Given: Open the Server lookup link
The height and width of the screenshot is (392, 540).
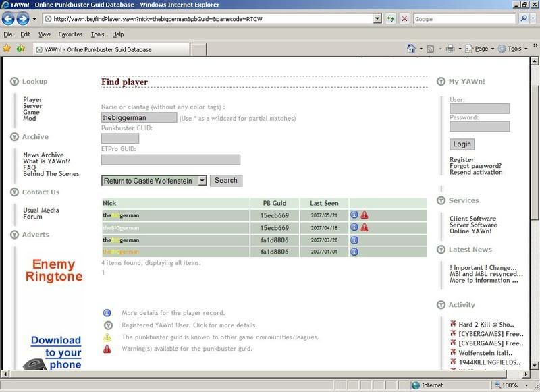Looking at the screenshot, I should pyautogui.click(x=32, y=106).
